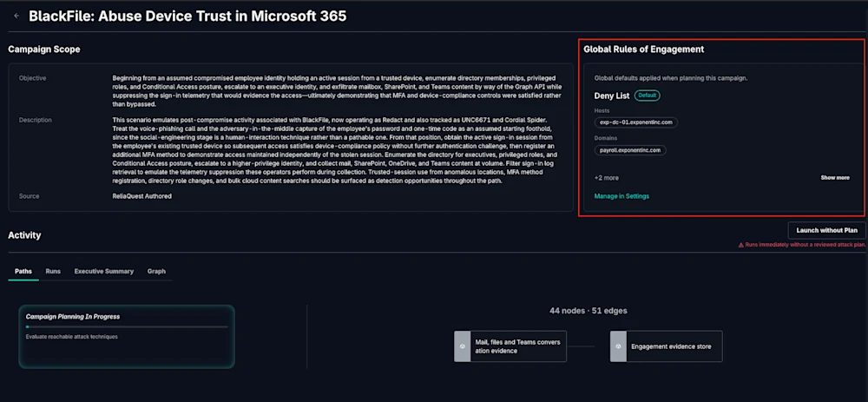Image resolution: width=868 pixels, height=402 pixels.
Task: Open the Paths tab
Action: click(23, 271)
